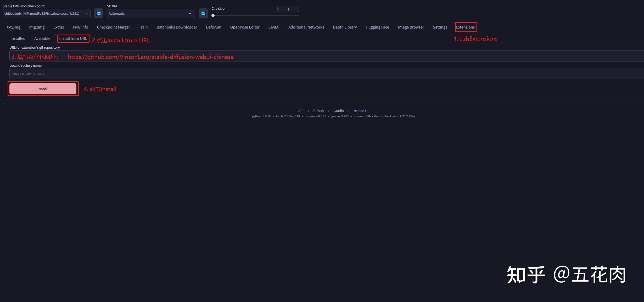The width and height of the screenshot is (644, 302).
Task: Open the Stable Diffusion checkpoint dropdown
Action: [x=46, y=13]
